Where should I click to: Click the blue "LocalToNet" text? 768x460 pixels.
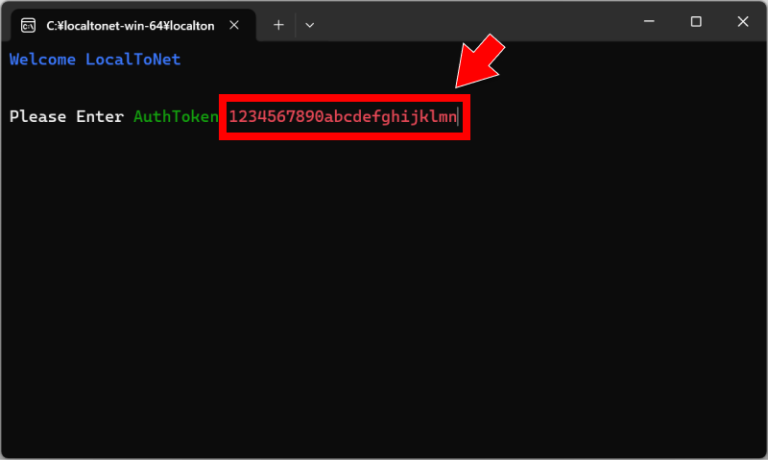click(x=133, y=60)
